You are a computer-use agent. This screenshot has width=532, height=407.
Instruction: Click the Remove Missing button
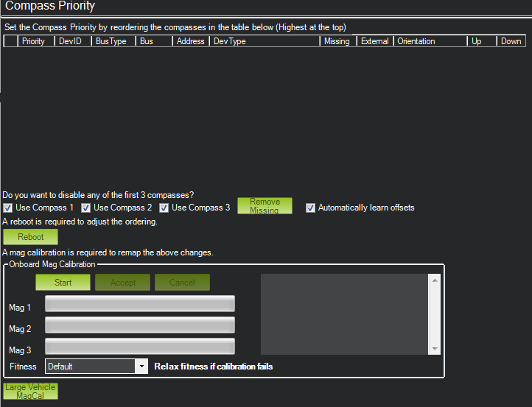265,205
